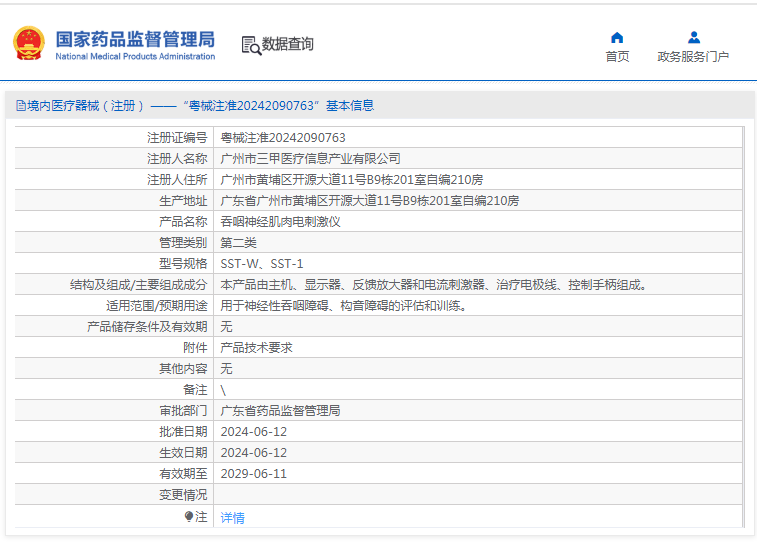Click National Medical Products Administration subtitle
The height and width of the screenshot is (542, 757).
[x=135, y=56]
